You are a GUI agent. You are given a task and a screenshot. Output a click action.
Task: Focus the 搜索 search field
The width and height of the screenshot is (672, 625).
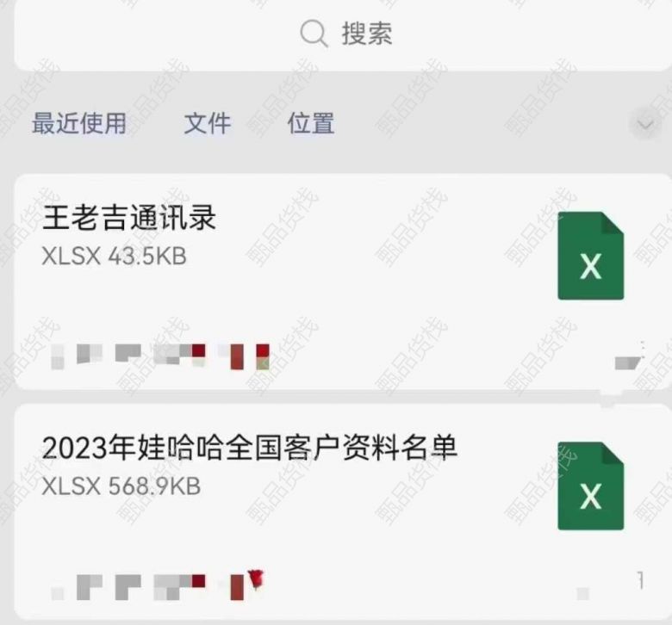pos(343,34)
